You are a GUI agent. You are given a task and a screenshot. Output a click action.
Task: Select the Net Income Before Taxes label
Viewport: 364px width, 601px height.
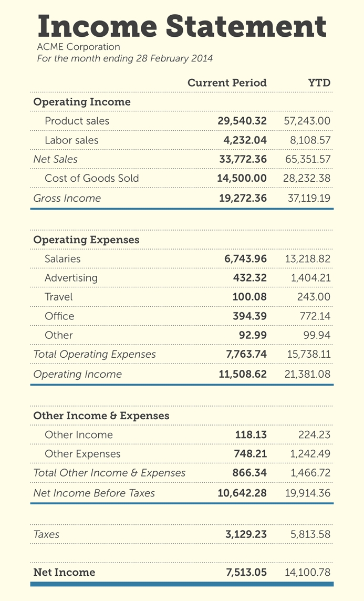(x=94, y=493)
